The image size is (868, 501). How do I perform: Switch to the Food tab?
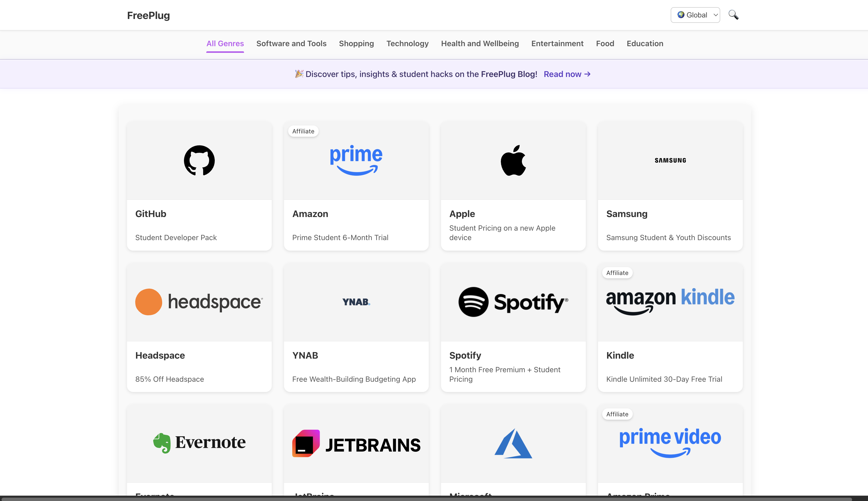pos(605,43)
